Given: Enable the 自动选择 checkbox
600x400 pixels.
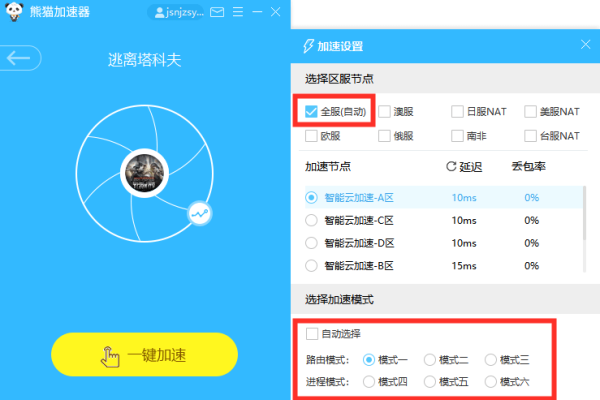Looking at the screenshot, I should pos(312,334).
